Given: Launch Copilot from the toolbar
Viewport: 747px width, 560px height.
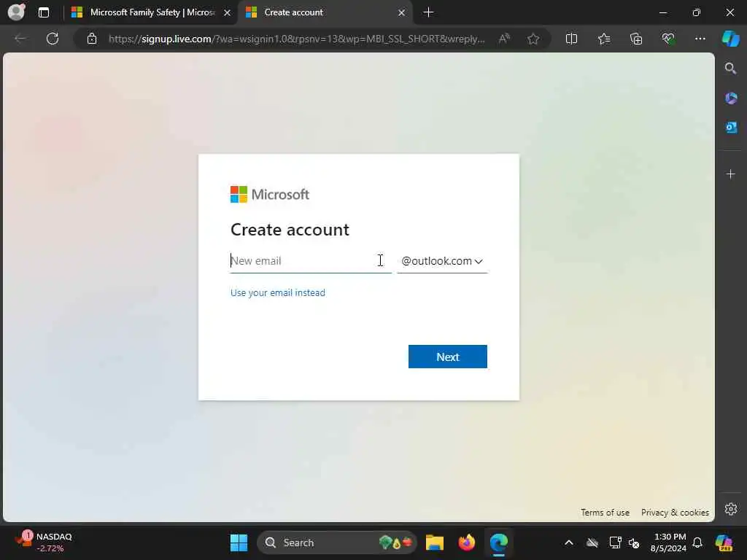Looking at the screenshot, I should [730, 39].
